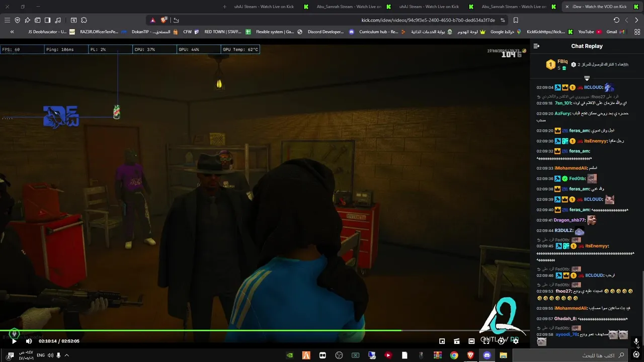Open the browser hamburger menu

pyautogui.click(x=7, y=20)
